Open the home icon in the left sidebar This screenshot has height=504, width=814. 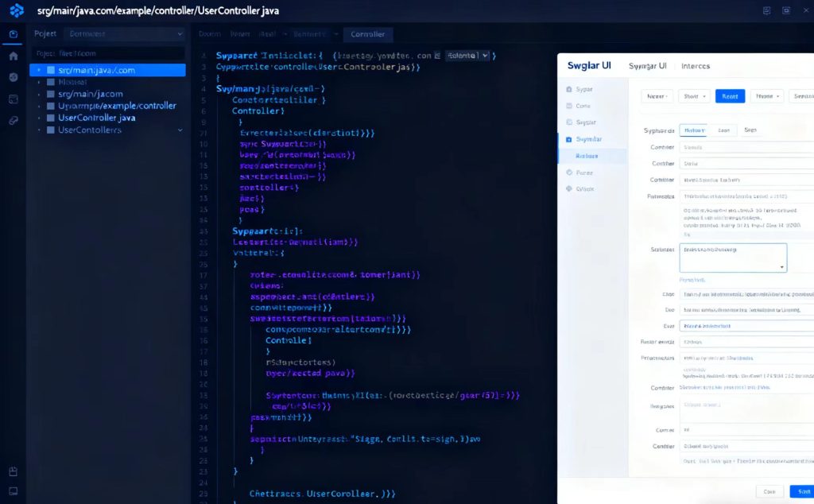(14, 56)
